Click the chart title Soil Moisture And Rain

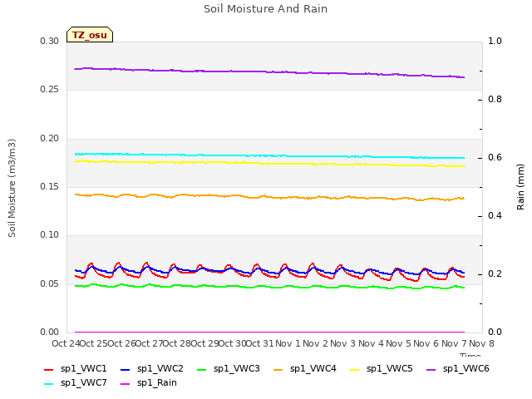tap(266, 9)
